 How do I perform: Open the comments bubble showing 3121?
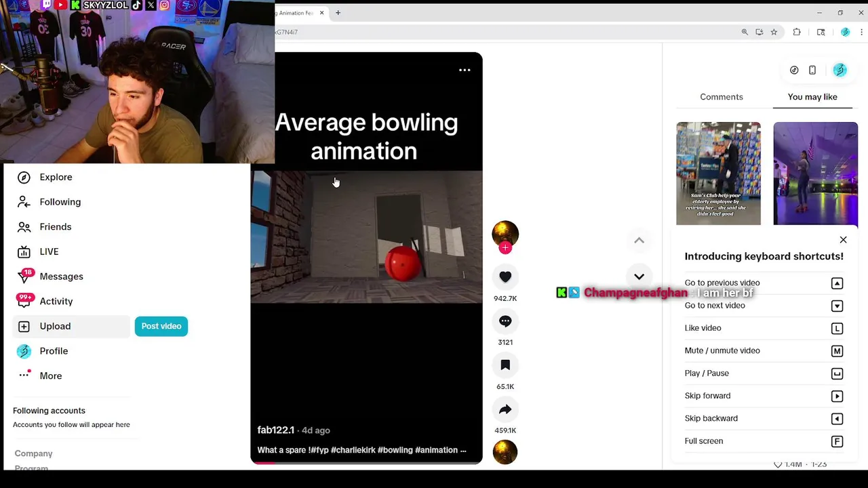pyautogui.click(x=505, y=321)
